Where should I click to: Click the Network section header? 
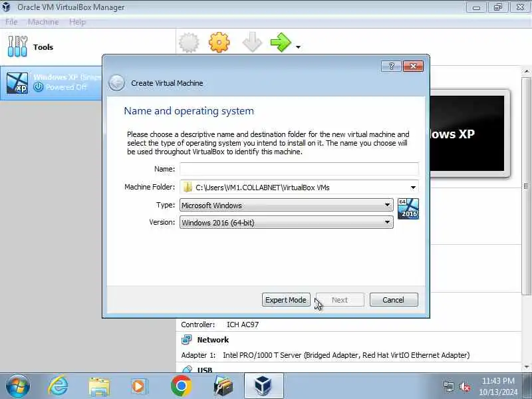pos(213,340)
